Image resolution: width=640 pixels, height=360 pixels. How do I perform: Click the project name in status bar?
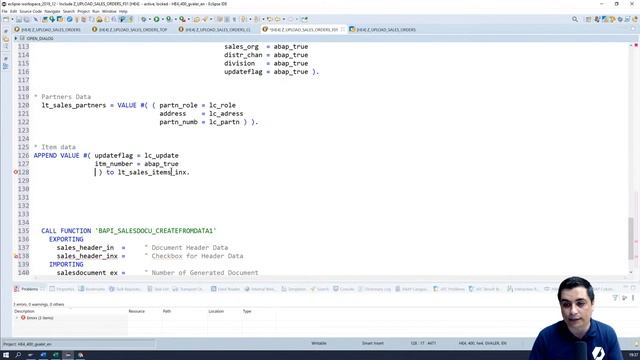pyautogui.click(x=27, y=344)
